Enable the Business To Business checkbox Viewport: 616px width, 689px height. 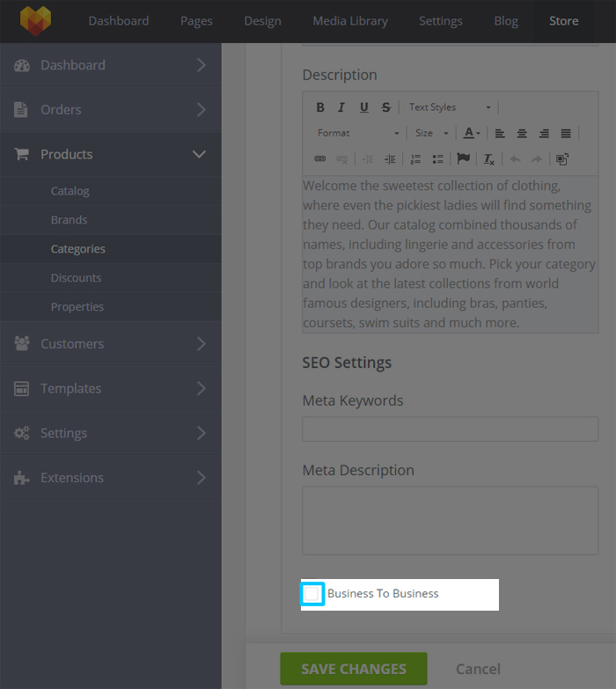pyautogui.click(x=312, y=594)
